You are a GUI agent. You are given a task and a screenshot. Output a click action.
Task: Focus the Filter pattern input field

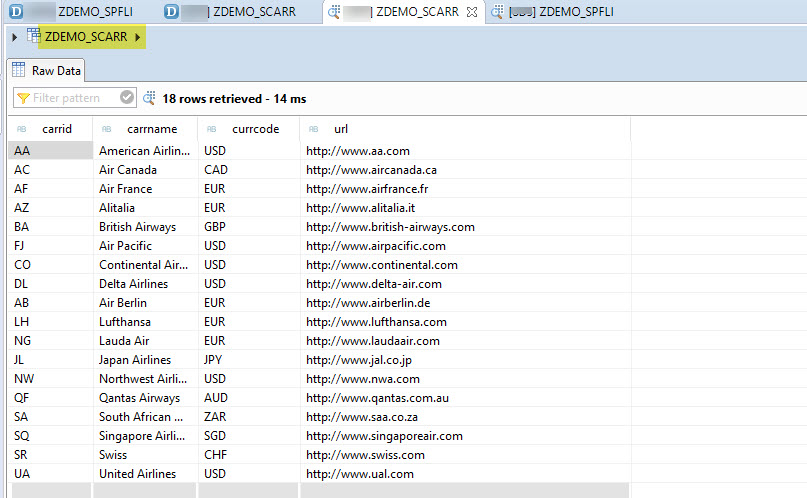[x=75, y=98]
